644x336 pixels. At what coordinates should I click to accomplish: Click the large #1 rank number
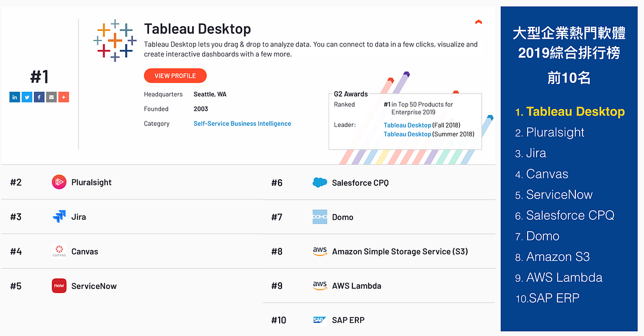39,77
